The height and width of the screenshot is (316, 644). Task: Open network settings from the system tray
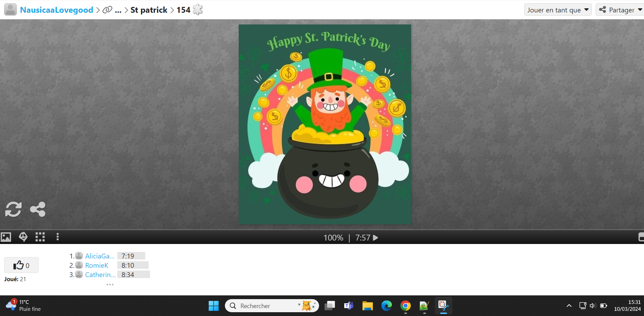583,306
